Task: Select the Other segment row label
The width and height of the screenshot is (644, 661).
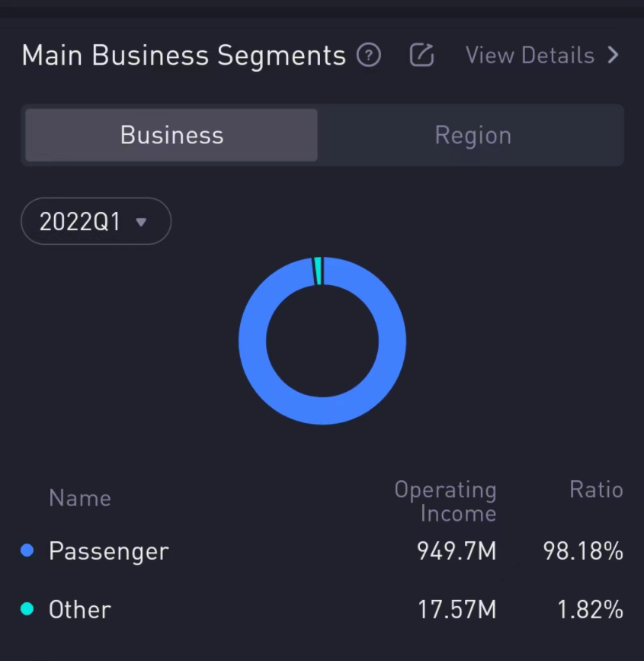Action: tap(80, 609)
